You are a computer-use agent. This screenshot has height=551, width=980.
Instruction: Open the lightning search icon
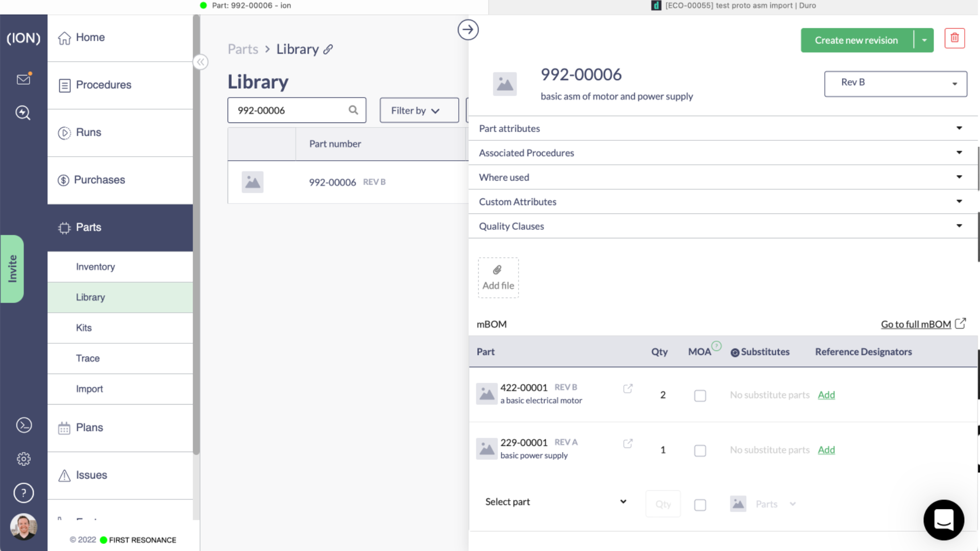click(x=23, y=113)
